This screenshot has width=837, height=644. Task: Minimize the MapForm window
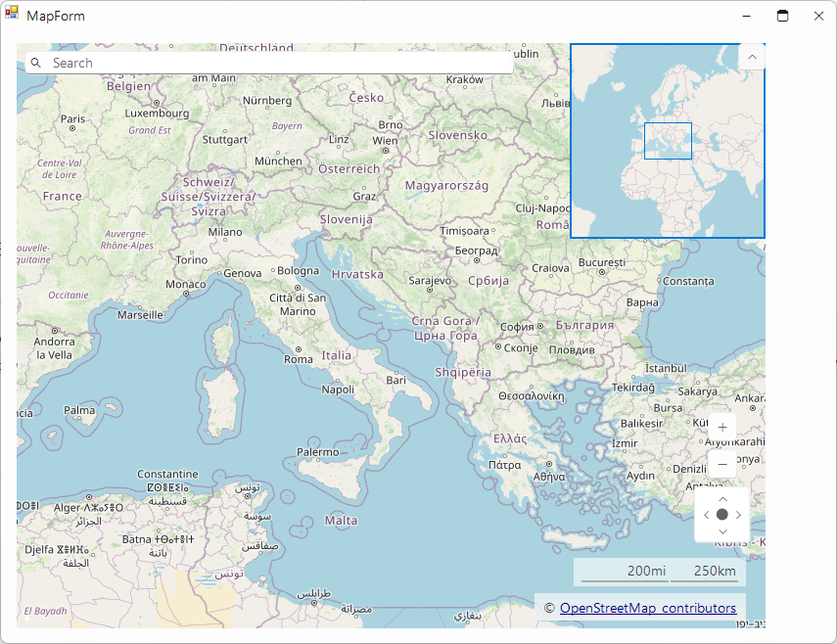pyautogui.click(x=746, y=16)
